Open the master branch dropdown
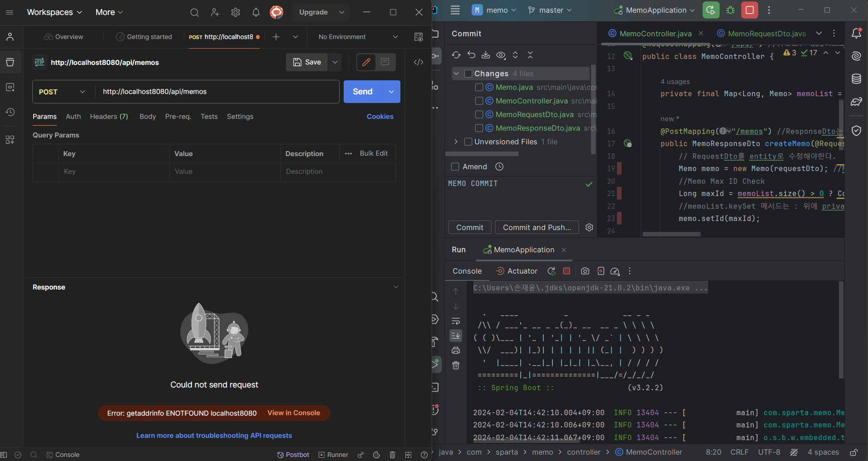Viewport: 868px width, 461px height. coord(550,10)
